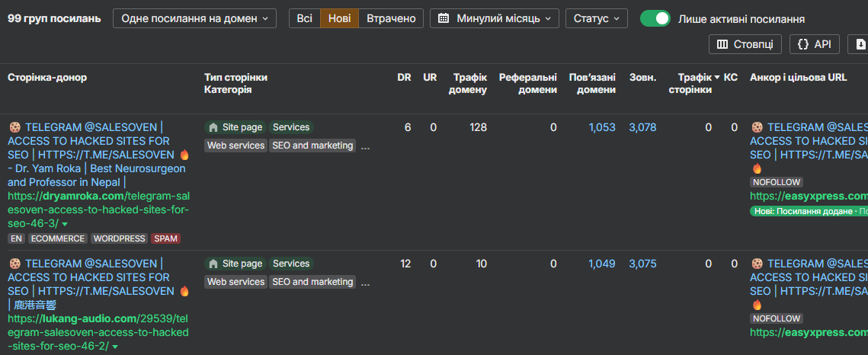Select the Нові tab
This screenshot has height=355, width=868.
(x=340, y=18)
